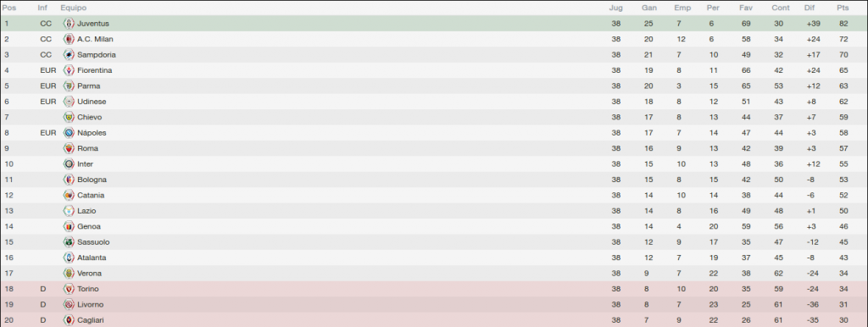Image resolution: width=868 pixels, height=327 pixels.
Task: Sort table by Pts column header
Action: pyautogui.click(x=843, y=8)
